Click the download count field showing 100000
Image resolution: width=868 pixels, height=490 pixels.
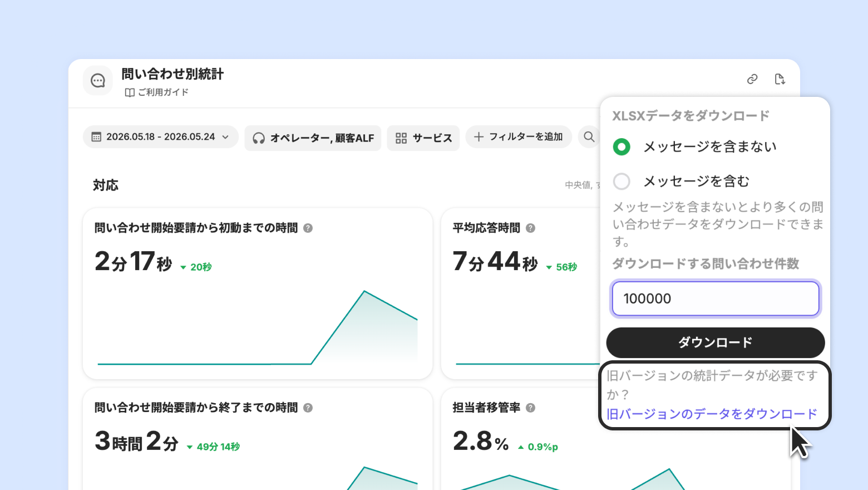716,298
